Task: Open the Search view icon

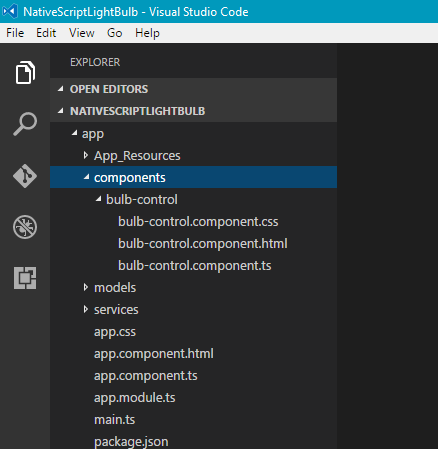Action: [25, 124]
